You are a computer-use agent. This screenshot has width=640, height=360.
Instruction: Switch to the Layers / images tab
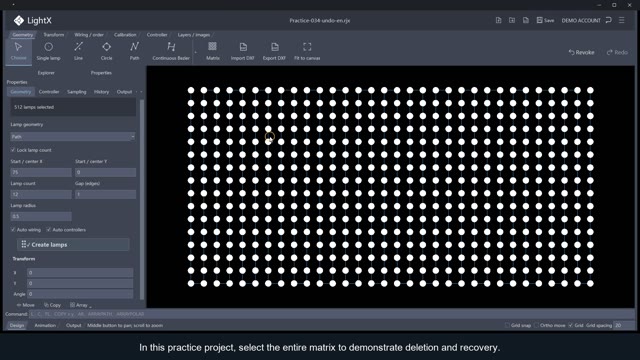(x=193, y=35)
